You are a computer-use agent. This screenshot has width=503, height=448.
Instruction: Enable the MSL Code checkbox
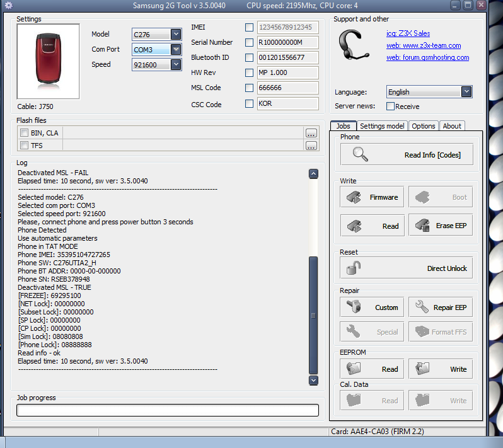pos(249,88)
